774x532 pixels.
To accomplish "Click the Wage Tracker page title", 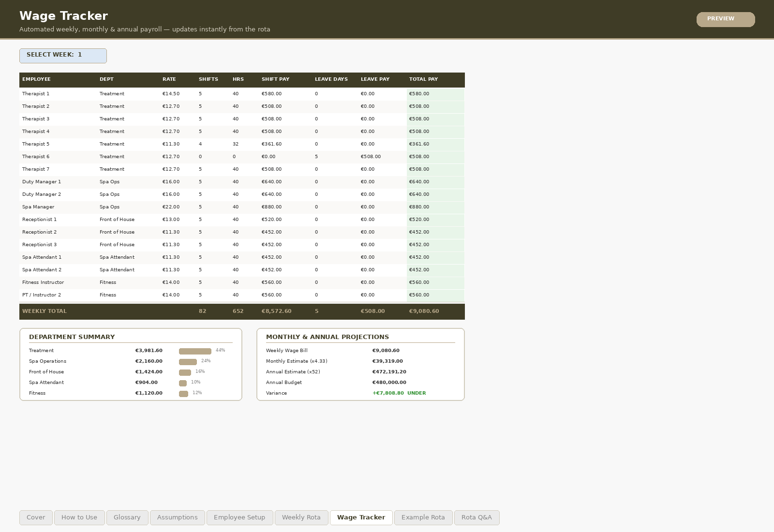I will [63, 15].
